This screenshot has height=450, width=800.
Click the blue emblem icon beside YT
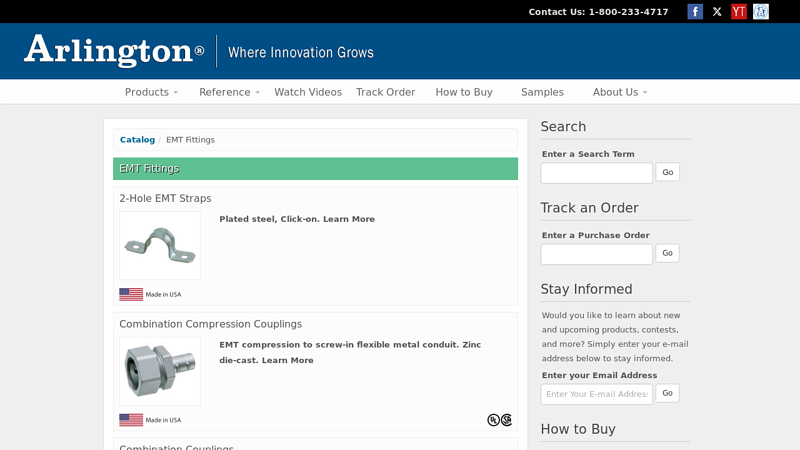click(x=761, y=12)
